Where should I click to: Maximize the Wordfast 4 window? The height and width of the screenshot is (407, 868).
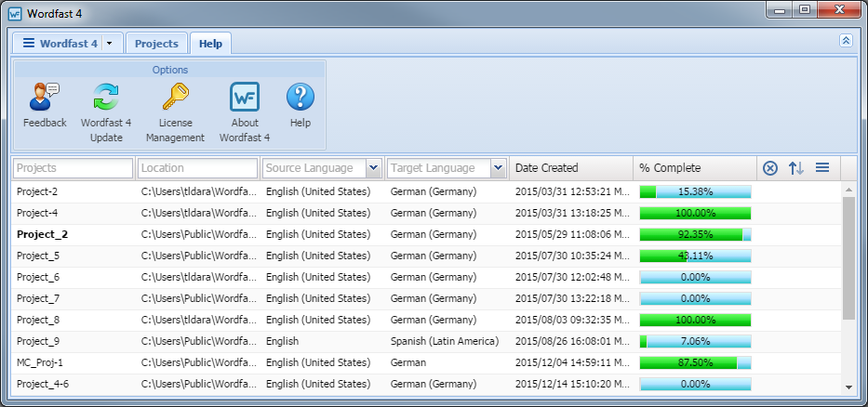805,9
